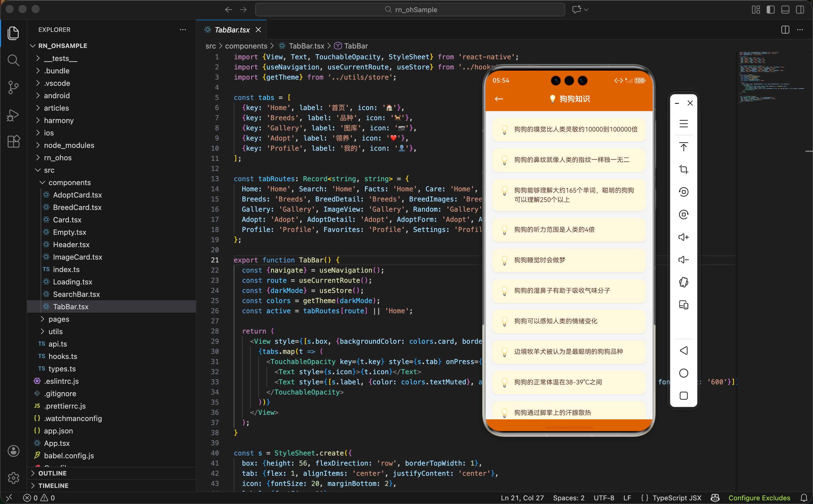Open the Extensions view
The height and width of the screenshot is (504, 813).
click(13, 142)
